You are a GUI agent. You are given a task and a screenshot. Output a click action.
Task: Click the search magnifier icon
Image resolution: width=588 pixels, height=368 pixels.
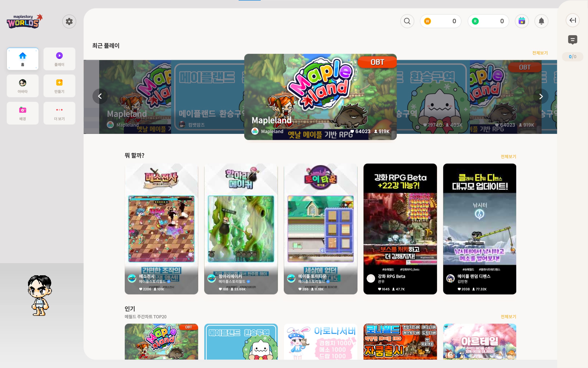[x=407, y=21]
